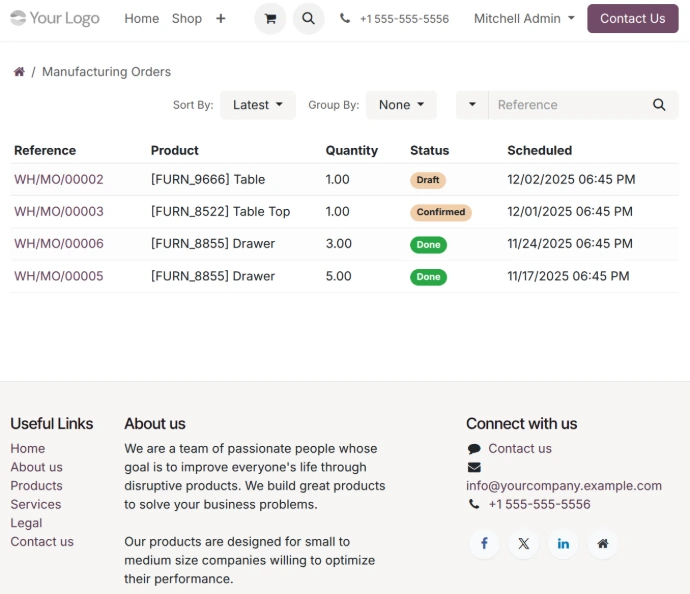
Task: Open the Facebook social icon
Action: click(x=484, y=543)
